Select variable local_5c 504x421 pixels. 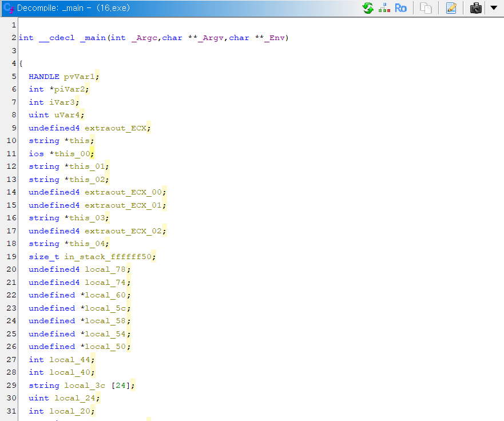pyautogui.click(x=105, y=308)
